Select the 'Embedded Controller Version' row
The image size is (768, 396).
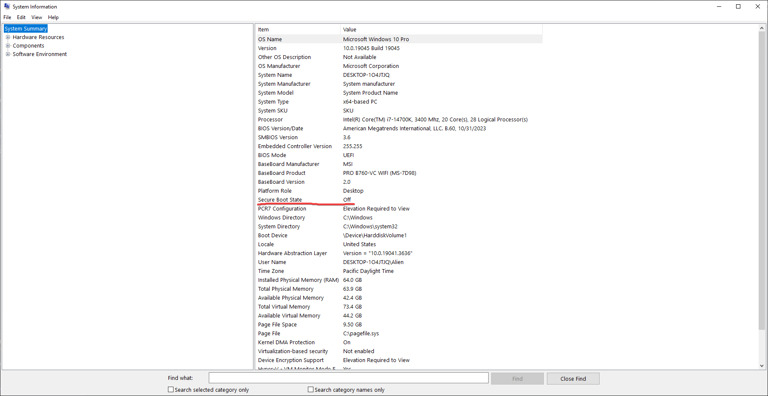coord(399,146)
